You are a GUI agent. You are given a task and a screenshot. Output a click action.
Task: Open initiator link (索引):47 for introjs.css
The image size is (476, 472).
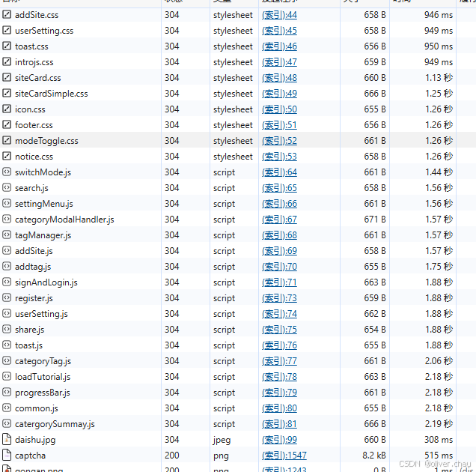pyautogui.click(x=279, y=62)
